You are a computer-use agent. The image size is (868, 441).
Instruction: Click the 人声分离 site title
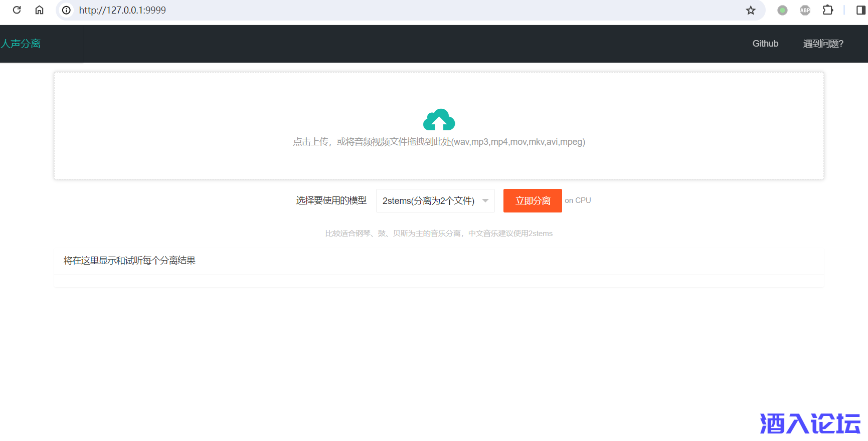[21, 44]
